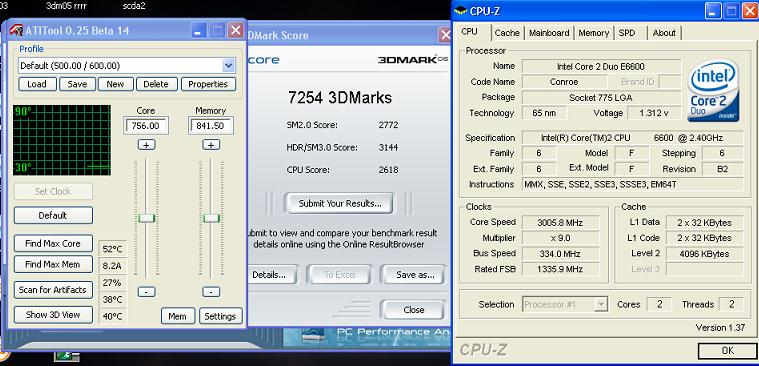Switch to the SPD tab in CPU-Z

pyautogui.click(x=626, y=33)
